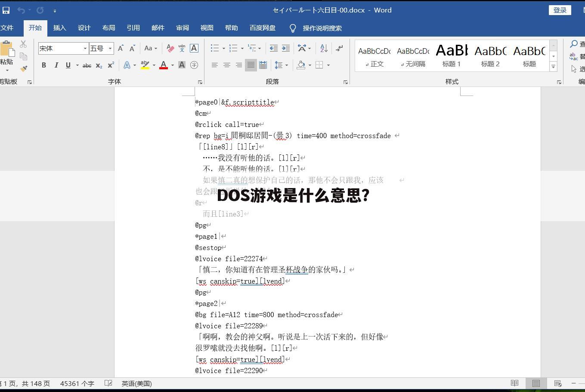Copy the selection using the copy icon
The height and width of the screenshot is (392, 585).
tap(23, 56)
